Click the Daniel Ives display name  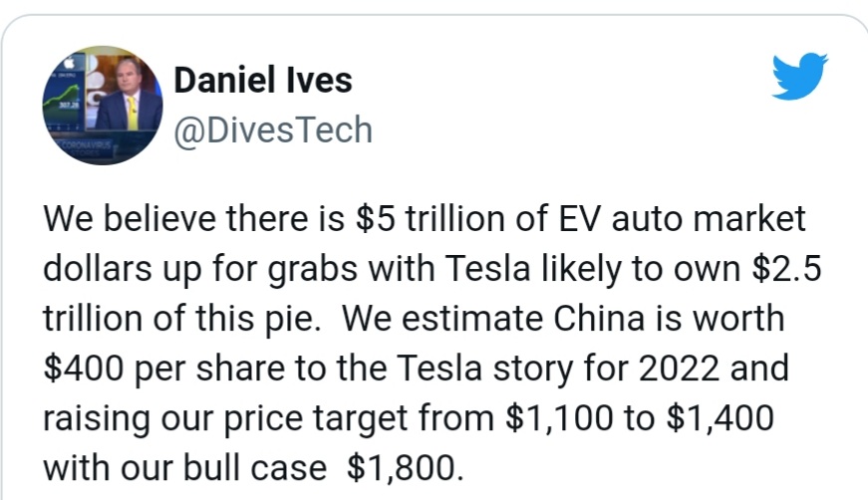tap(263, 81)
